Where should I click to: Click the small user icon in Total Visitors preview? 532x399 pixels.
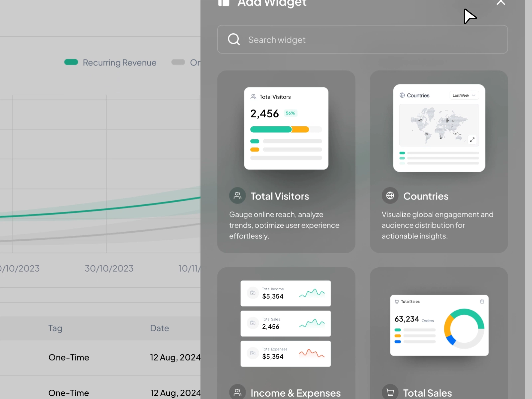[x=253, y=97]
